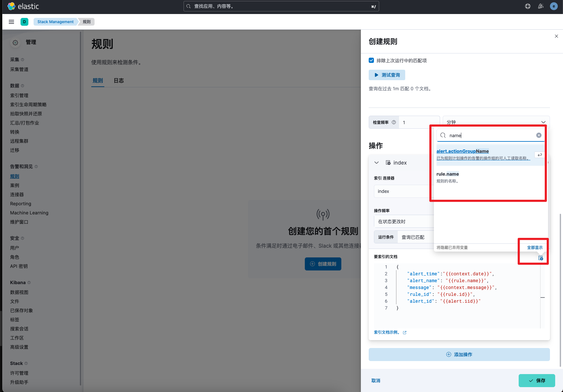The height and width of the screenshot is (392, 563).
Task: Switch to the 规则 tab
Action: click(x=98, y=80)
